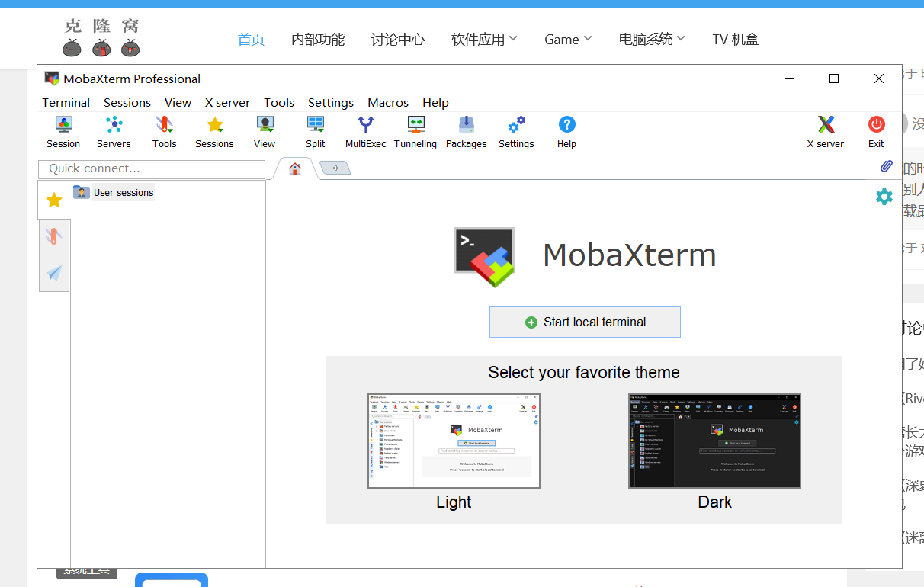
Task: Click the 克隆窝 website logo
Action: (101, 38)
